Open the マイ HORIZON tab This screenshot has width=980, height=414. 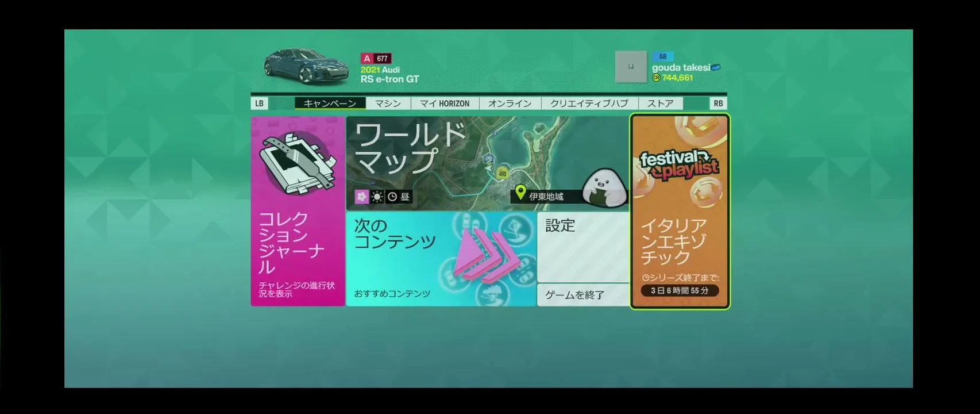point(445,103)
